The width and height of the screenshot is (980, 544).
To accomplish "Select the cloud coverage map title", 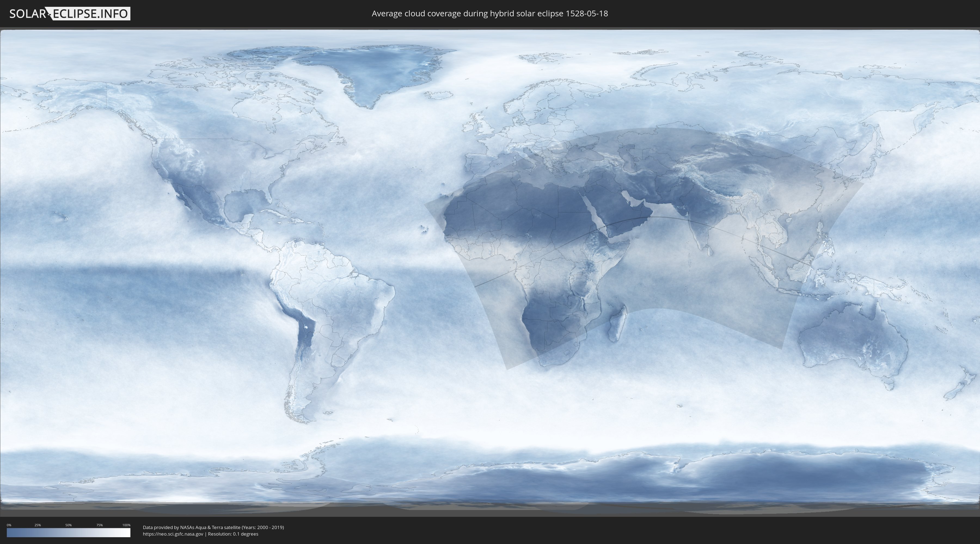I will (490, 14).
